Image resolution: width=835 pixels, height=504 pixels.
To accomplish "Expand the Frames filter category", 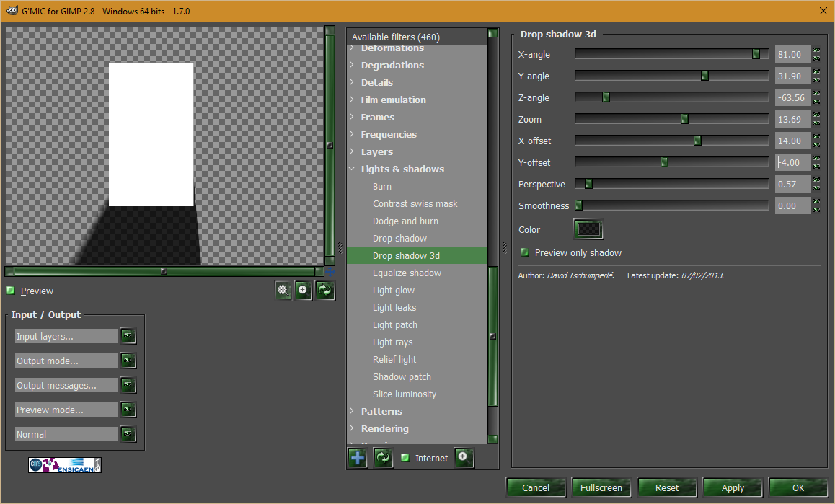I will tap(351, 117).
